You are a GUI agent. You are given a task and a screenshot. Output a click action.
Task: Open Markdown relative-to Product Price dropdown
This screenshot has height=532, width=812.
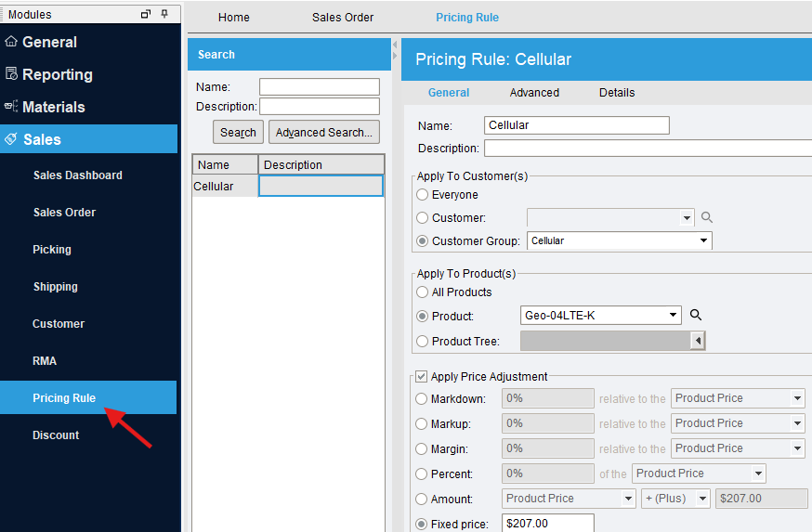coord(797,398)
